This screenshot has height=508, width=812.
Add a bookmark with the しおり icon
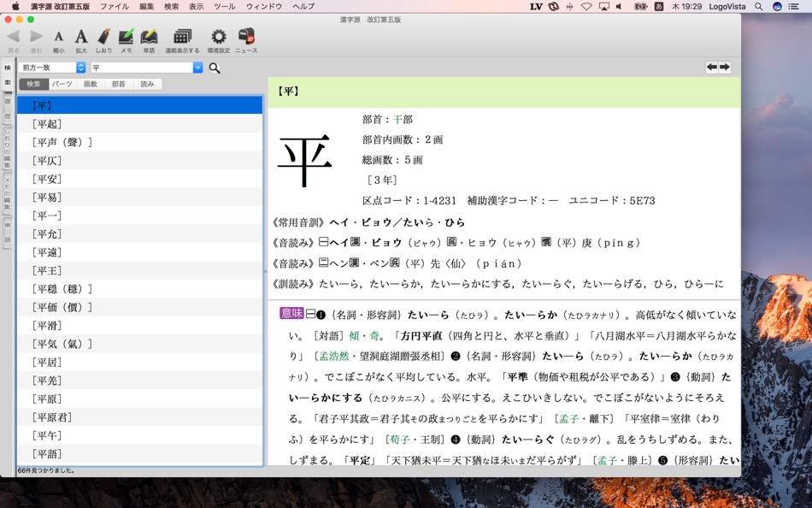coord(103,37)
